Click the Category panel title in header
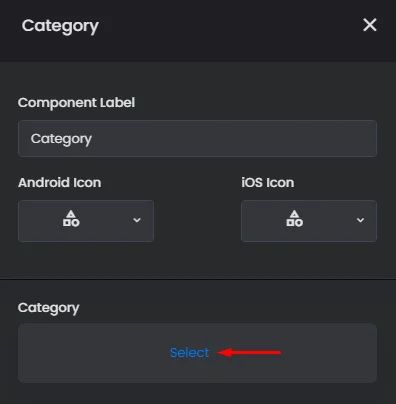The image size is (396, 404). [60, 26]
